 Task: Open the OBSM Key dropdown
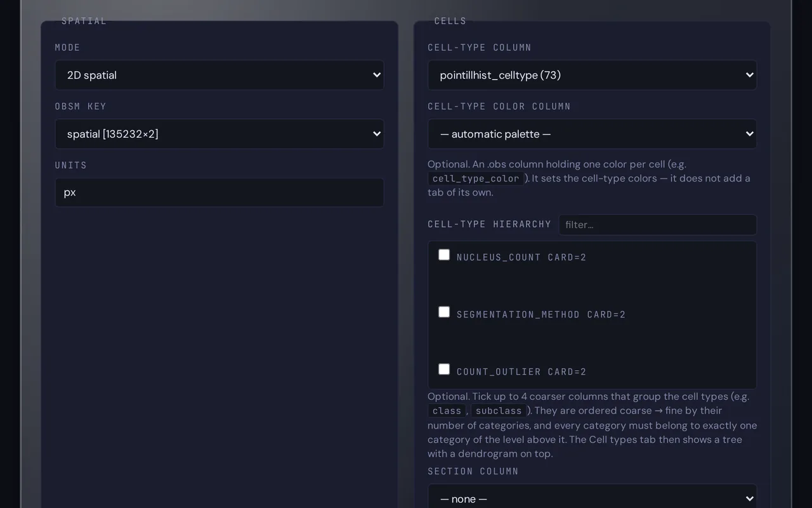219,134
